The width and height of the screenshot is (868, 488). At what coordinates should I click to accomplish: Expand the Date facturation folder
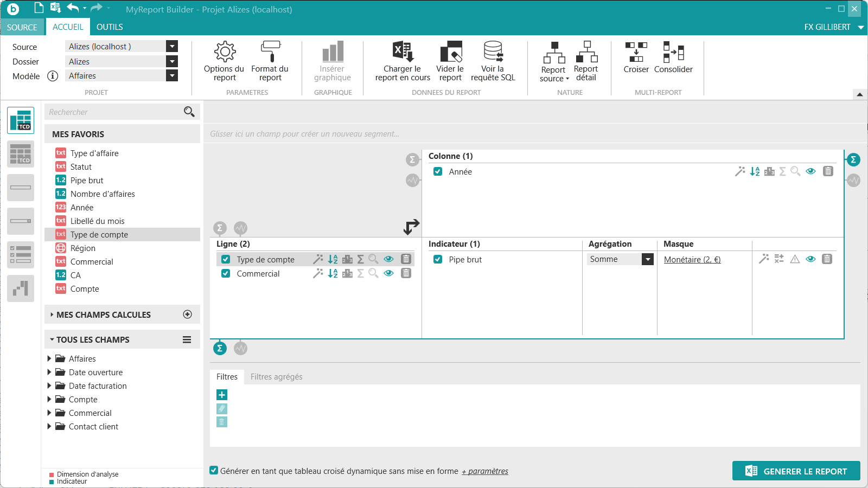49,386
